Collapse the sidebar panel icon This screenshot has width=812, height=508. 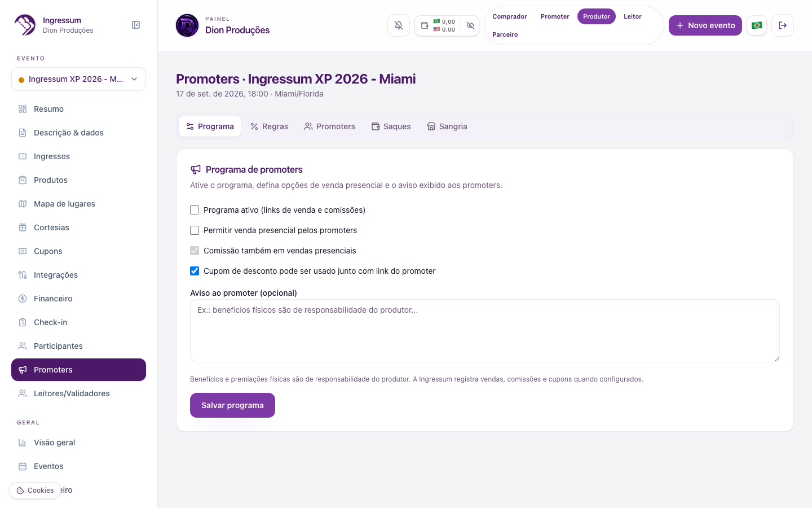click(136, 25)
